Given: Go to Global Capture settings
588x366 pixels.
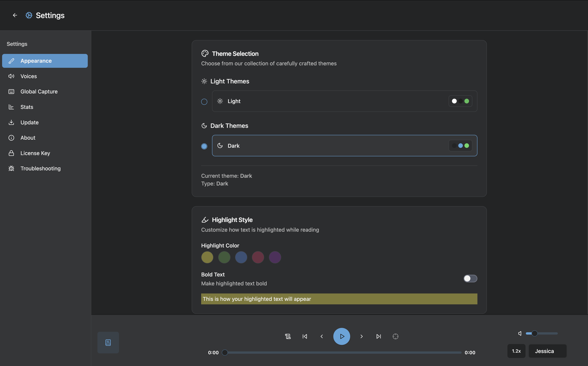Looking at the screenshot, I should tap(39, 91).
